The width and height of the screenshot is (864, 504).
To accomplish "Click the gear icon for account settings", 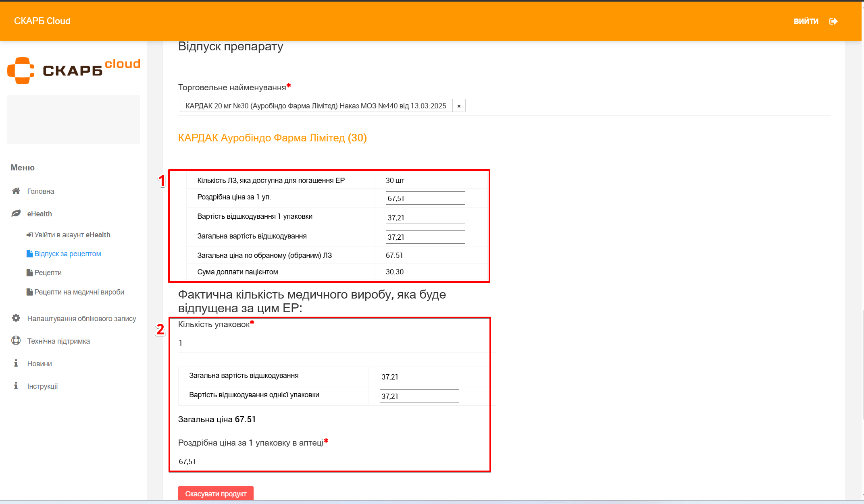I will pos(16,318).
